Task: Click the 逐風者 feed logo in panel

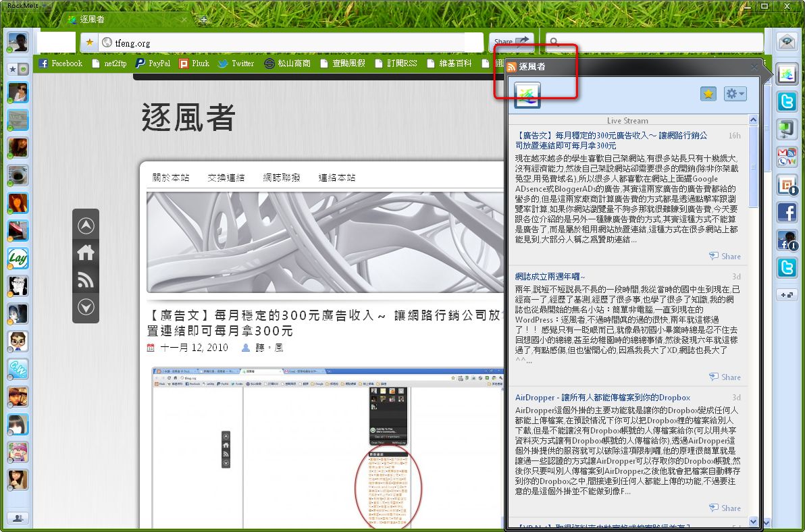Action: (527, 95)
